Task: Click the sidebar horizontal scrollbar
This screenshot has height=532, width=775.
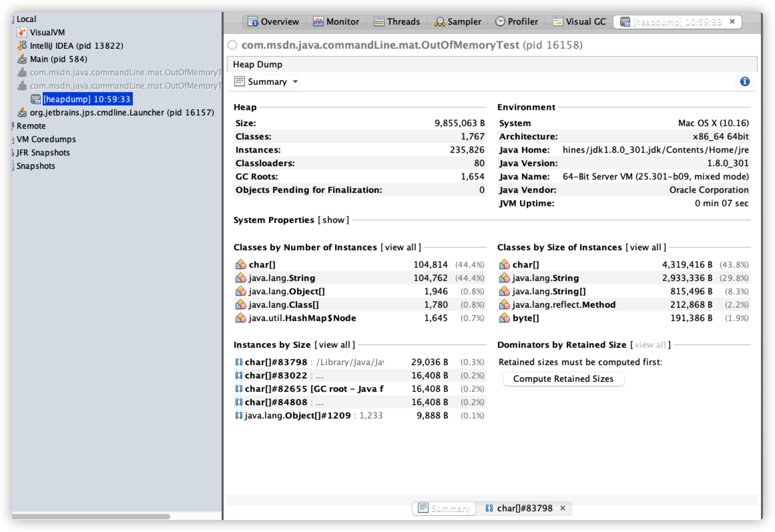Action: click(91, 517)
